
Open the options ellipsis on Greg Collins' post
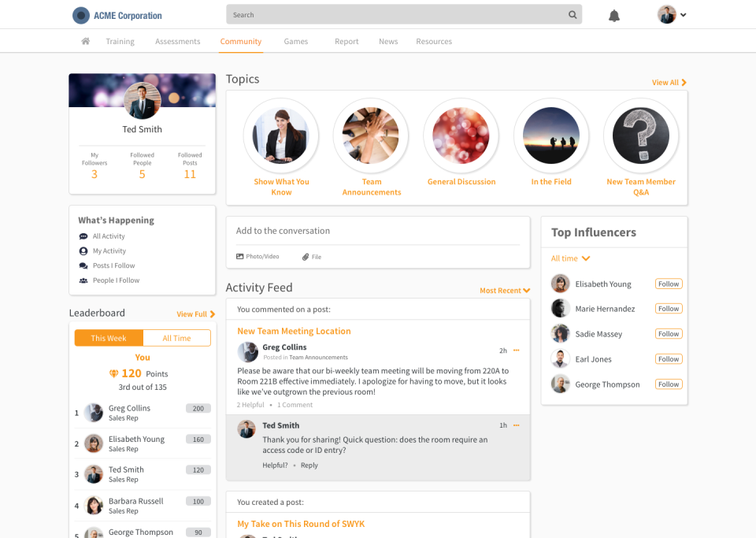click(x=516, y=349)
